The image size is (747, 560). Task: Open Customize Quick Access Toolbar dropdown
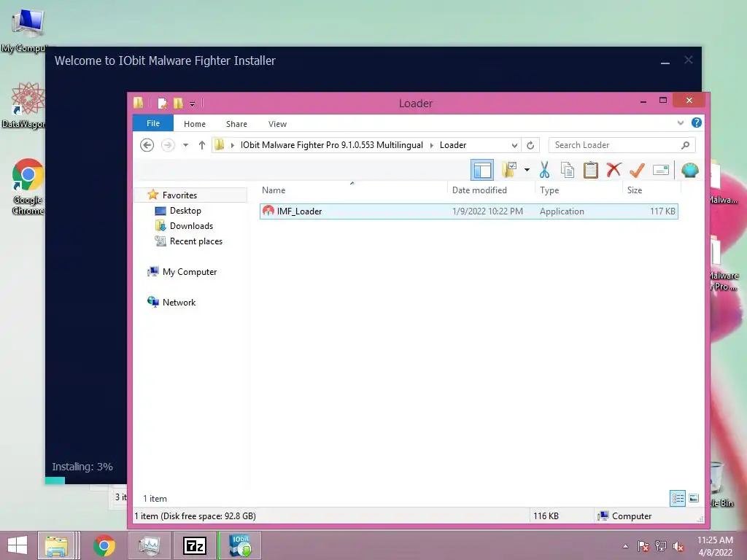(x=193, y=104)
